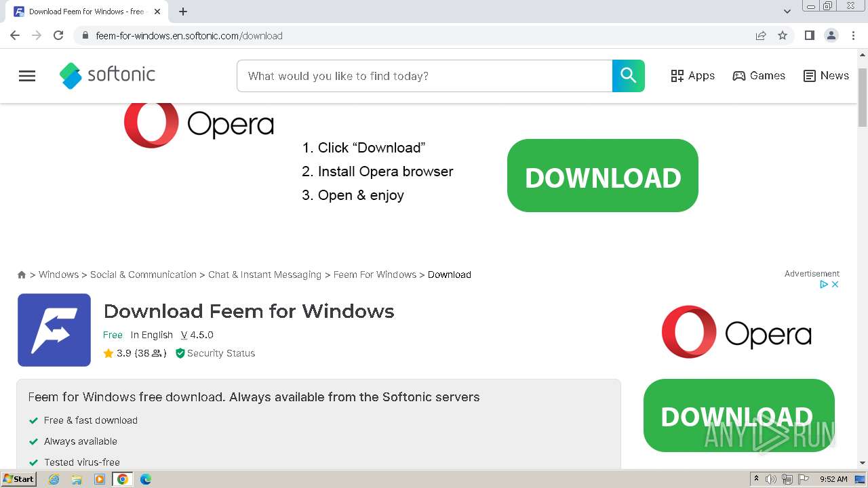Click the magnifier search button
Screen dimensions: 868x488
pos(628,76)
